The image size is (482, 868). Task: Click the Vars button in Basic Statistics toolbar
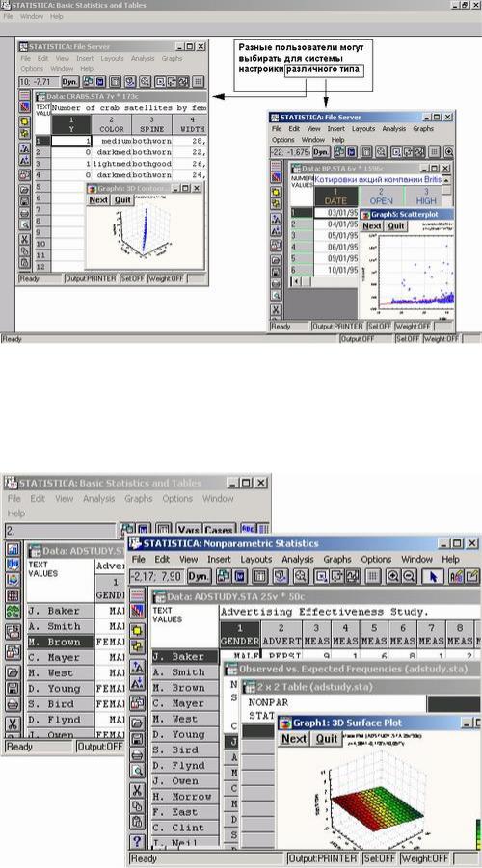(x=189, y=530)
